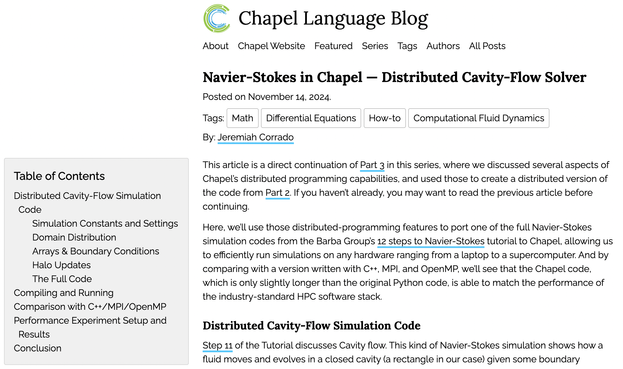
Task: Click the Table of Contents heading
Action: [59, 176]
